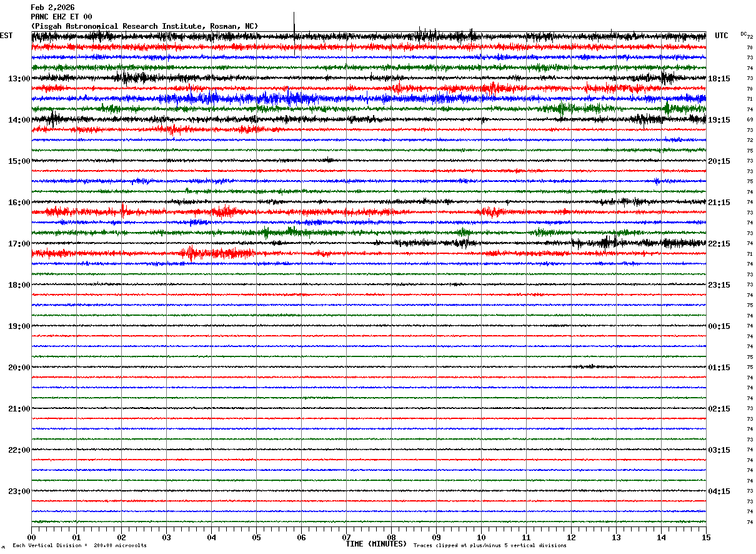Click the black seismic trace at 20:00 EST
This screenshot has height=554, width=756.
pyautogui.click(x=369, y=367)
